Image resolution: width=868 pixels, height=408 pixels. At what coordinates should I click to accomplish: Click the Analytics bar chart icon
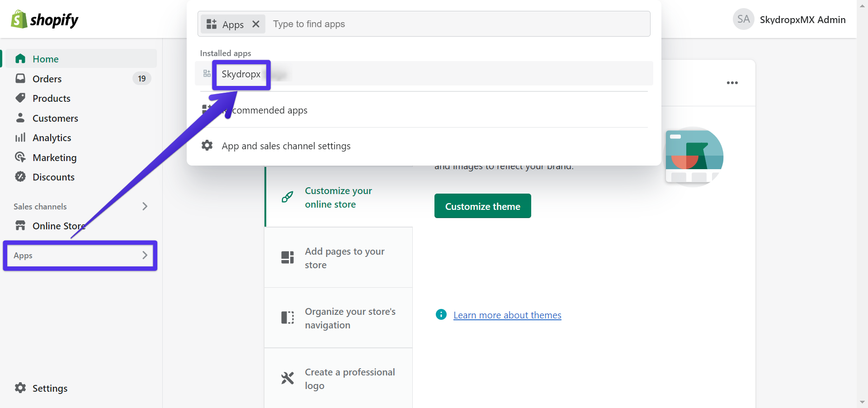click(20, 138)
